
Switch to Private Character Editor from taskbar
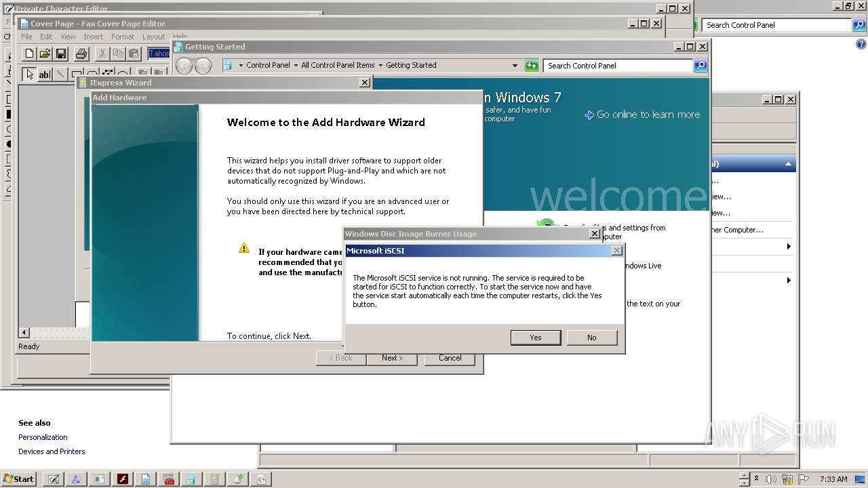point(53,479)
